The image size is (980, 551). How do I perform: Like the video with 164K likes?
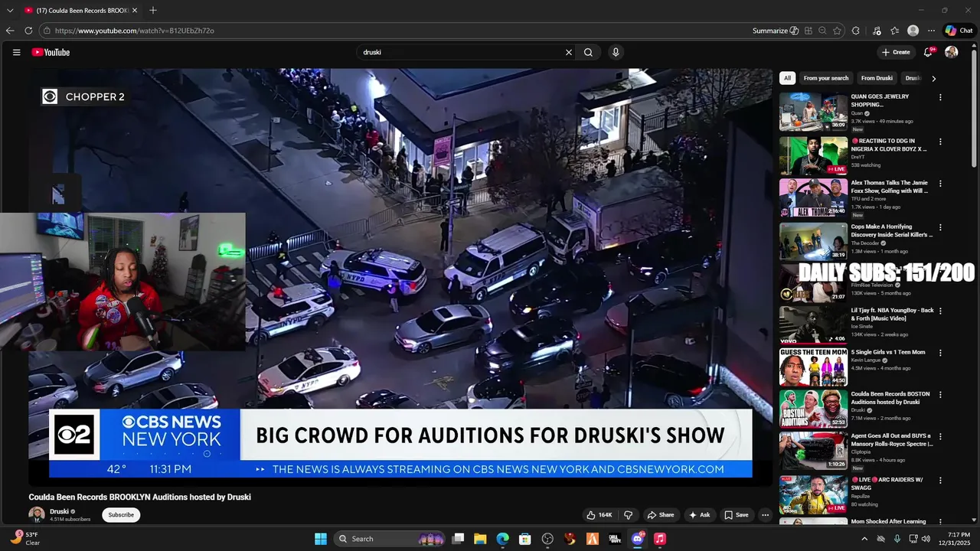pyautogui.click(x=599, y=515)
